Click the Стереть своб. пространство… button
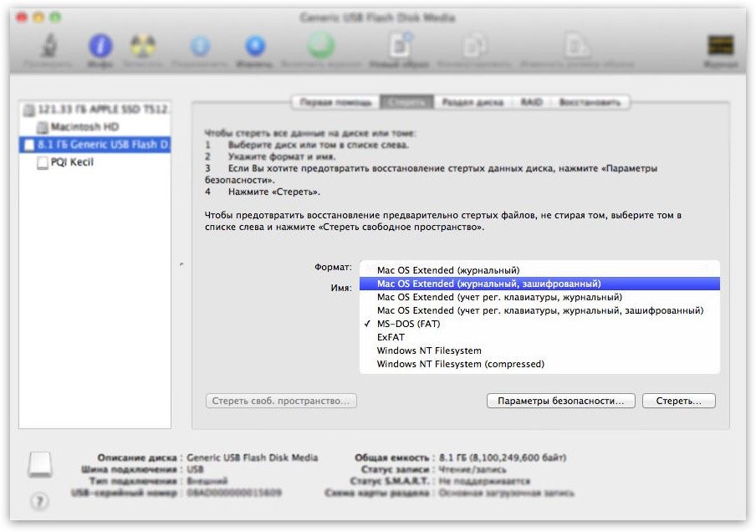The height and width of the screenshot is (532, 756). (x=281, y=401)
